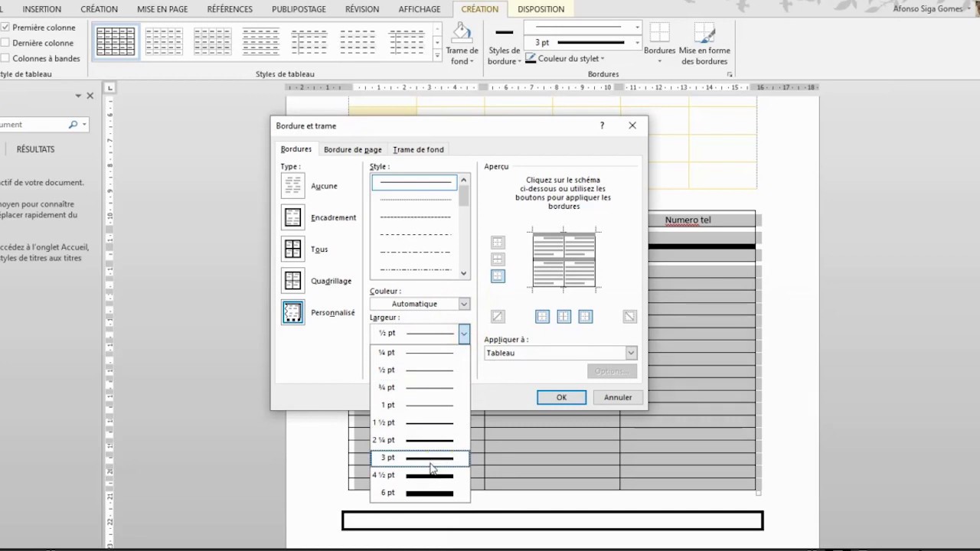The image size is (980, 551).
Task: Click the Annuler button
Action: (x=618, y=397)
